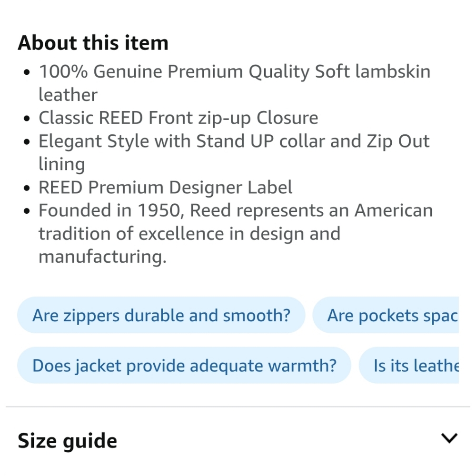
Task: Tap 'Does jacket provide adequate warmth?' chip
Action: 184,366
